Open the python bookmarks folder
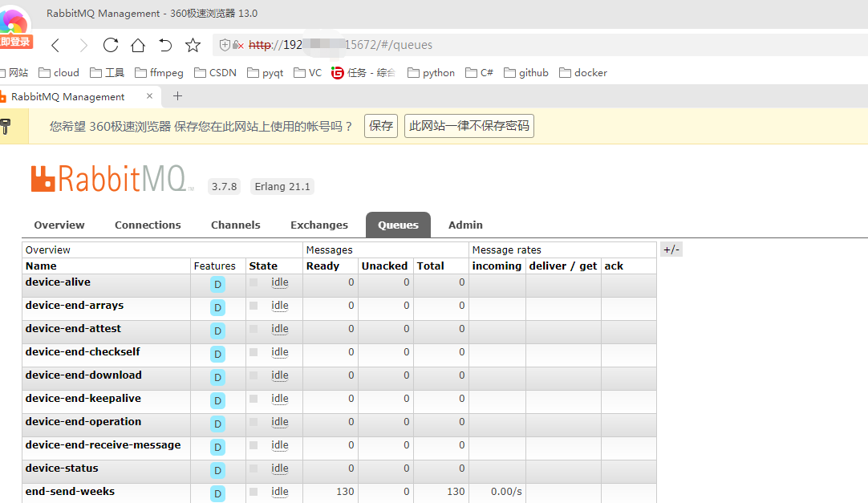Viewport: 868px width, 503px height. (x=432, y=72)
